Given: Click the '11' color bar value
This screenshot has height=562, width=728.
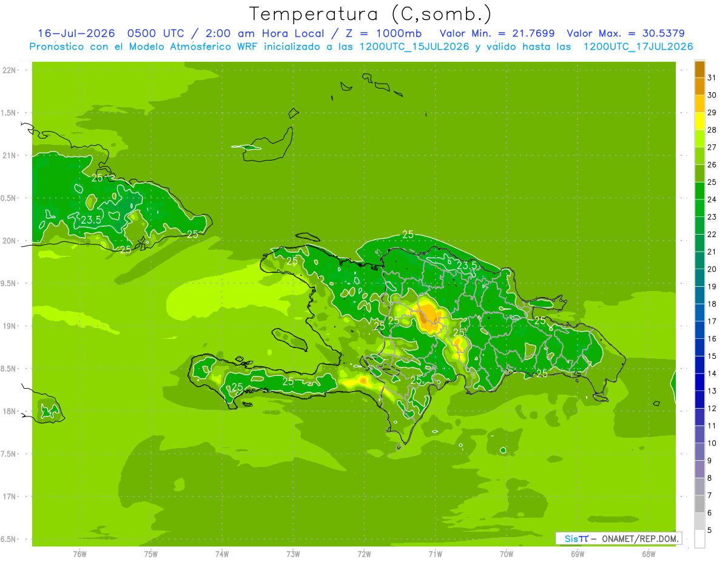Looking at the screenshot, I should tap(712, 426).
